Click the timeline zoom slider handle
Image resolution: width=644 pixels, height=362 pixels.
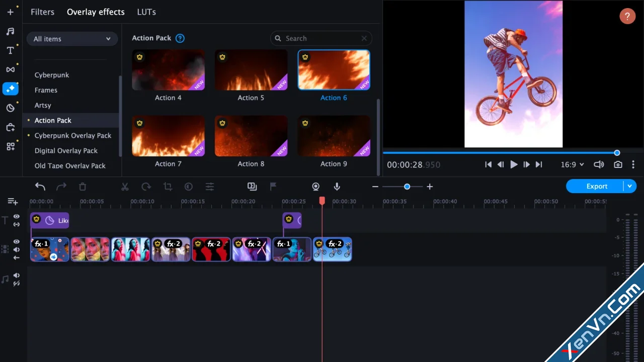[407, 187]
